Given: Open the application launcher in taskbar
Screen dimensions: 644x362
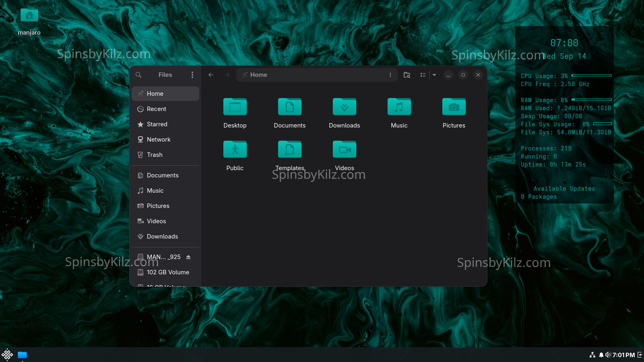Looking at the screenshot, I should [x=7, y=355].
